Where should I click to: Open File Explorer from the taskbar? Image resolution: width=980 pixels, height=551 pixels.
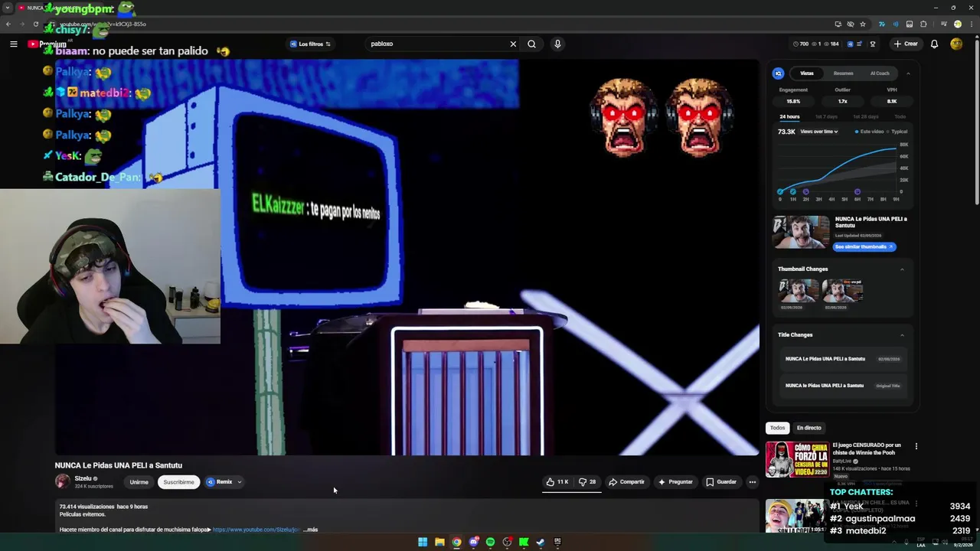tap(439, 542)
